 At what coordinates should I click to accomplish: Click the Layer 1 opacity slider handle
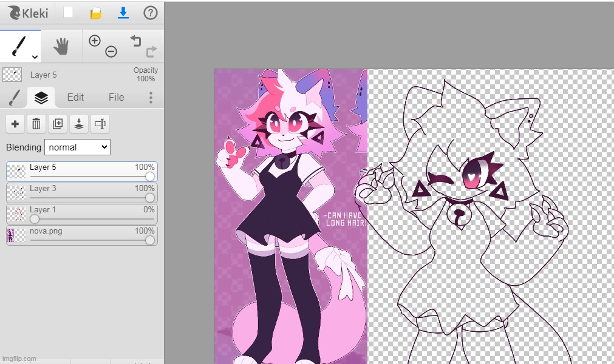click(x=35, y=219)
